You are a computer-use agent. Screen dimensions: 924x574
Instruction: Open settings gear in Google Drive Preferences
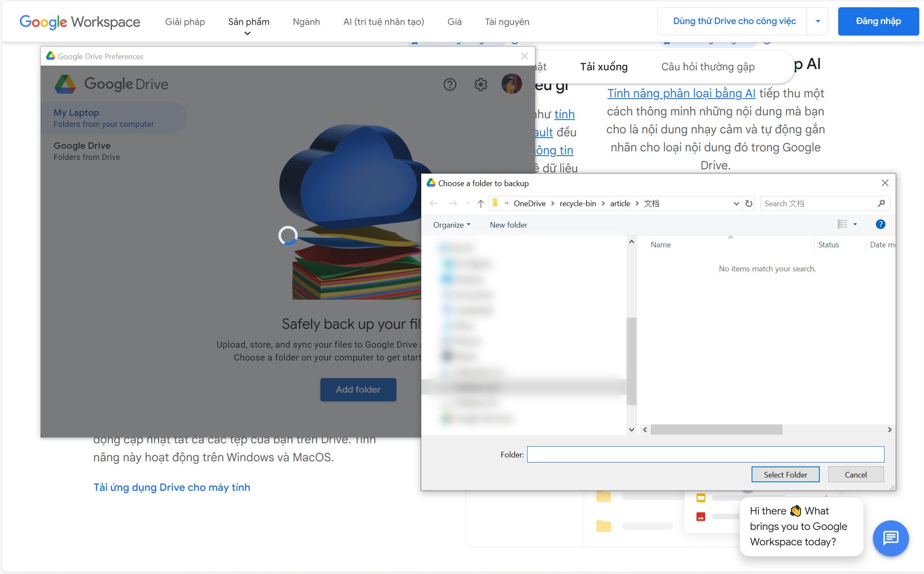480,84
